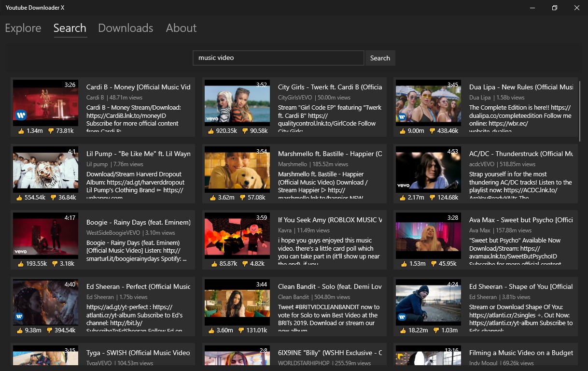
Task: Click channel name 'Kavra'
Action: click(285, 230)
